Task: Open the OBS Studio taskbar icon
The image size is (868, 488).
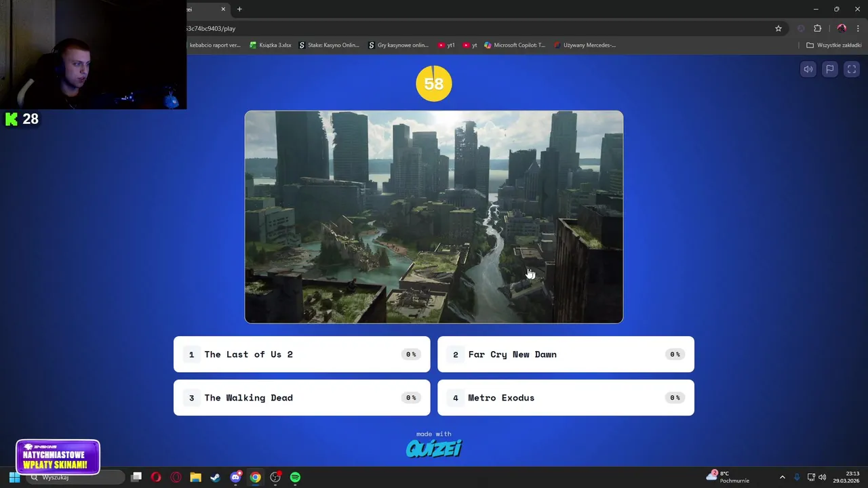Action: click(275, 477)
